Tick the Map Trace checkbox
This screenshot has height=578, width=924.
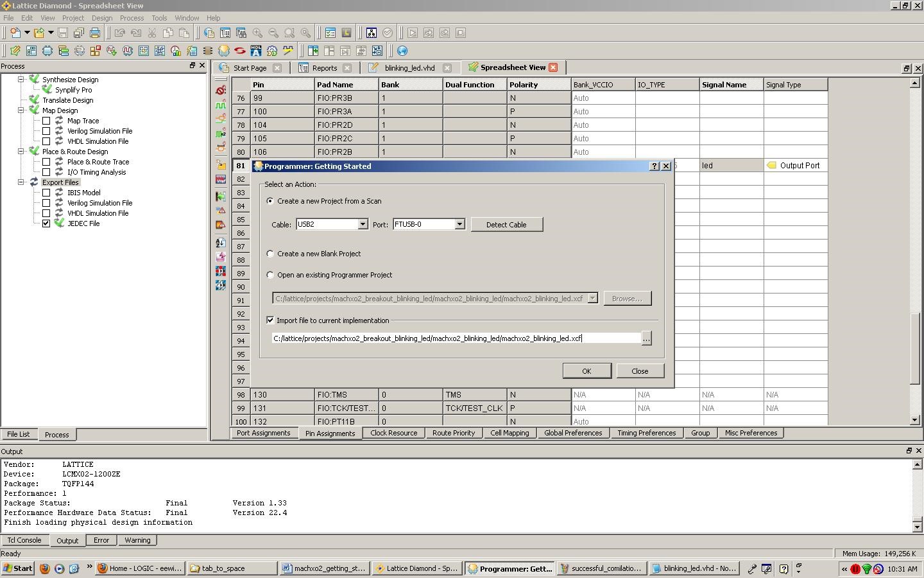[x=46, y=121]
